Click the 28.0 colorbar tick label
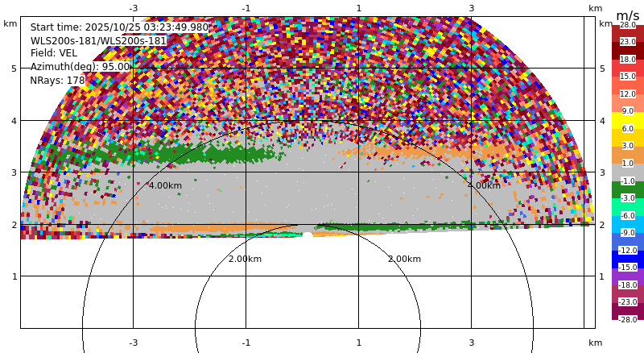This screenshot has width=644, height=353. (628, 25)
